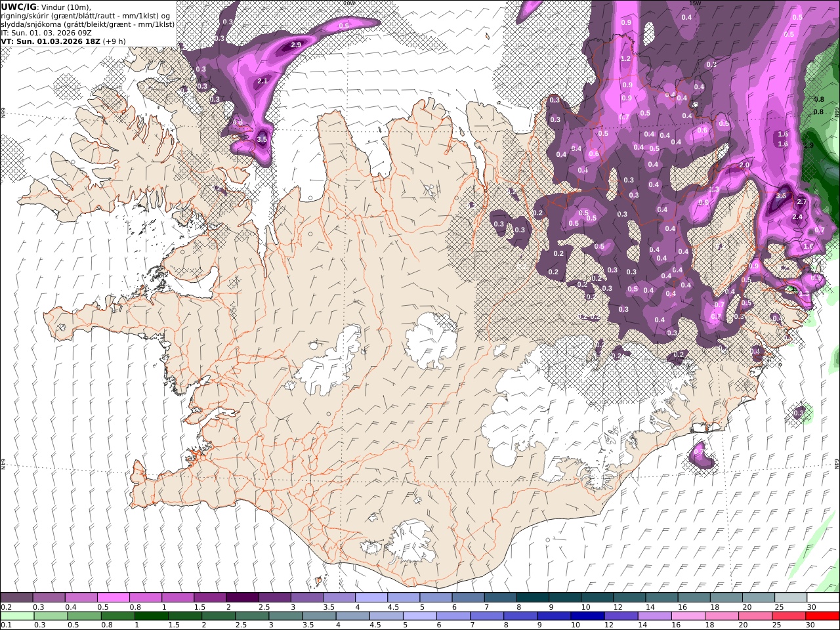Screen dimensions: 840x630
Task: Click the 'IT: Sun. 01. 03. 2026 09Z' line
Action: point(46,32)
